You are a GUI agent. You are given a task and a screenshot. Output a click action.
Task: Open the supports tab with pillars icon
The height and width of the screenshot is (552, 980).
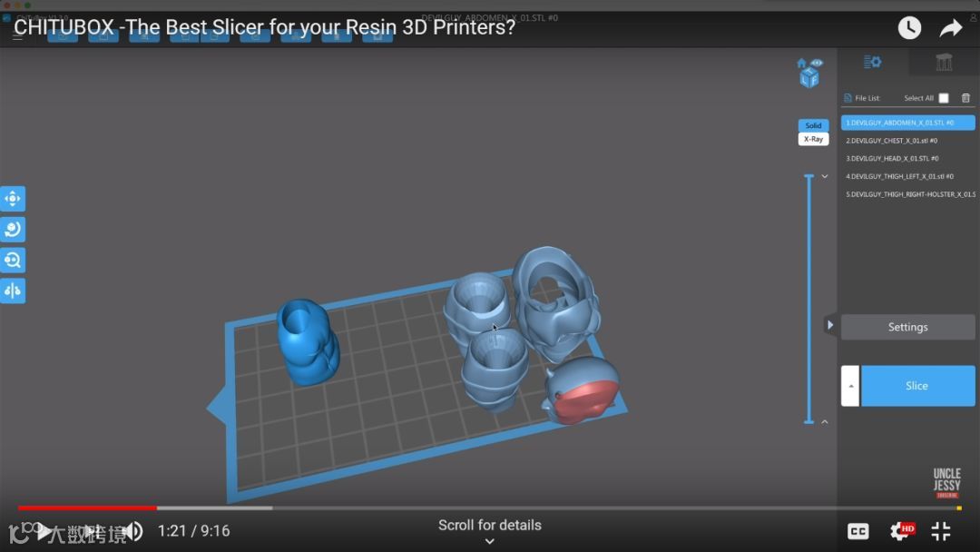pyautogui.click(x=944, y=62)
